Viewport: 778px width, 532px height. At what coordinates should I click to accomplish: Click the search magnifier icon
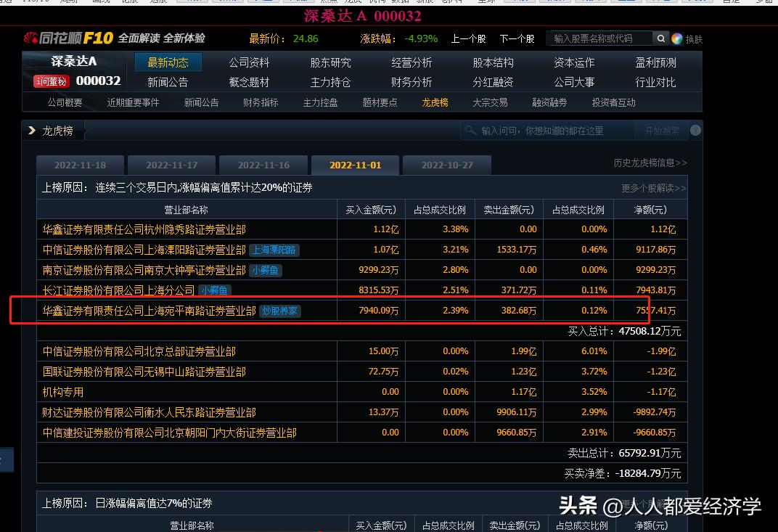660,38
